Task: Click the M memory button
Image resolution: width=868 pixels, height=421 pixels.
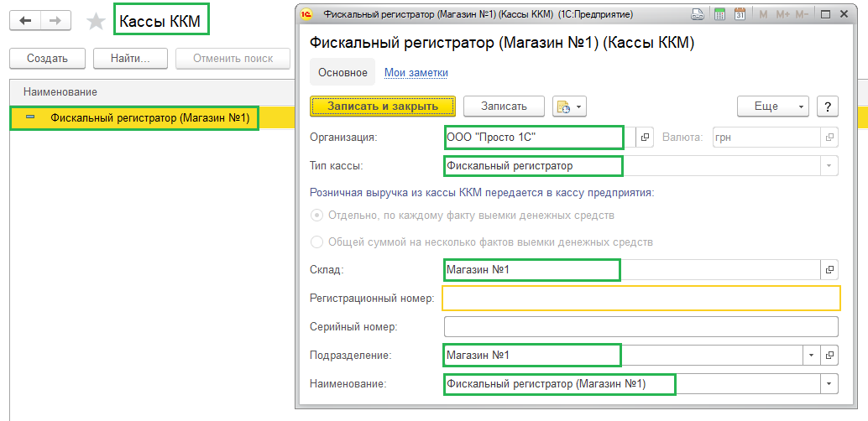Action: tap(763, 14)
